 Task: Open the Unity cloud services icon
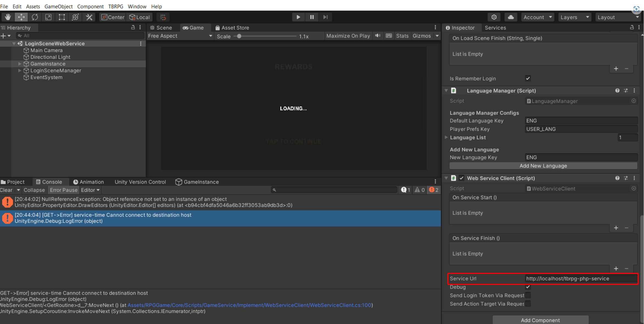pos(511,17)
